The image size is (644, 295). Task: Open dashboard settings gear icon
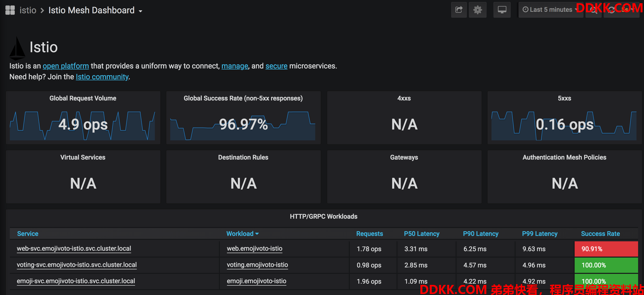tap(477, 10)
